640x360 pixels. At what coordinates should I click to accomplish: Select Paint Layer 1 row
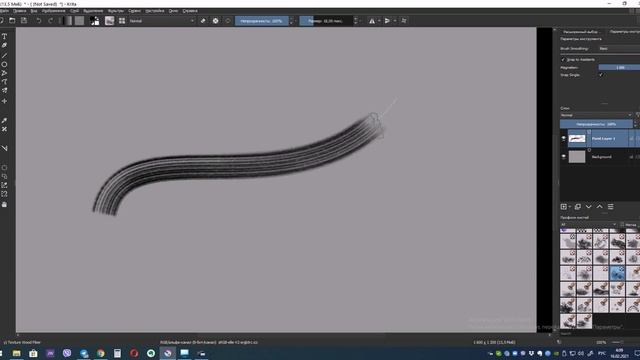coord(600,138)
